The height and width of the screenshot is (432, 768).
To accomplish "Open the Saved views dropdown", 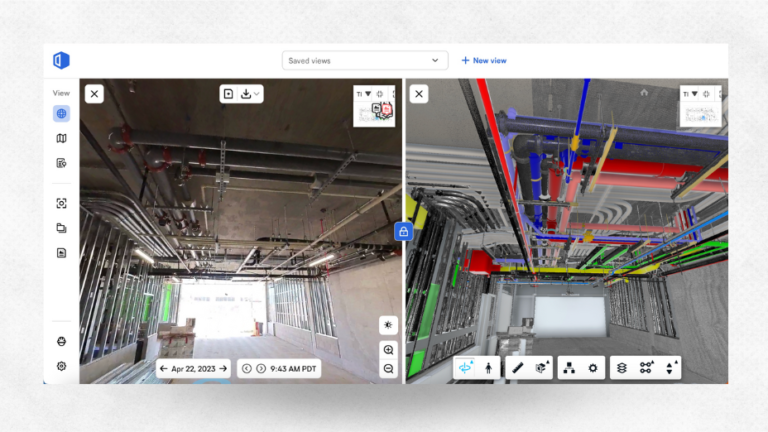I will 365,61.
